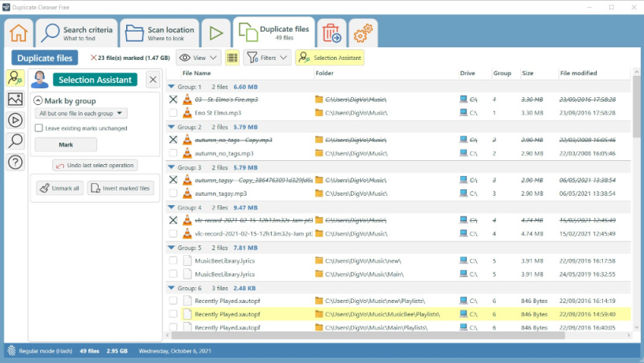Click drive icon in autumn_tagsy.mp3 row
The height and width of the screenshot is (363, 644).
(x=463, y=193)
